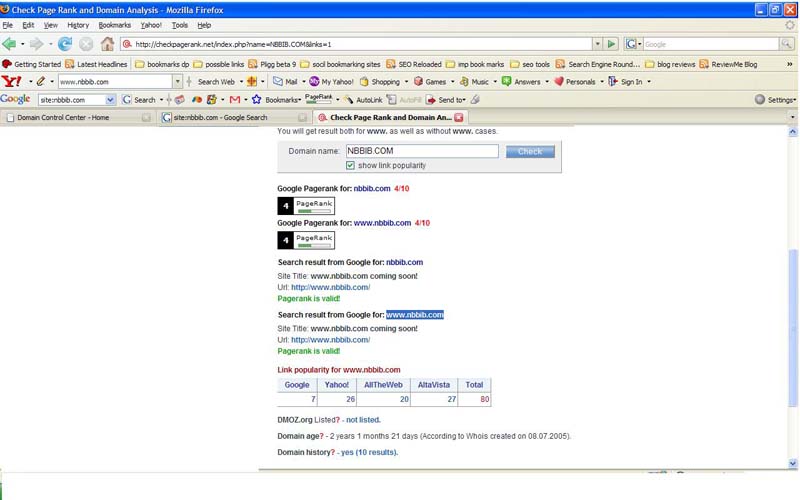
Task: Open the Yahoo search box dropdown arrow
Action: pos(178,82)
